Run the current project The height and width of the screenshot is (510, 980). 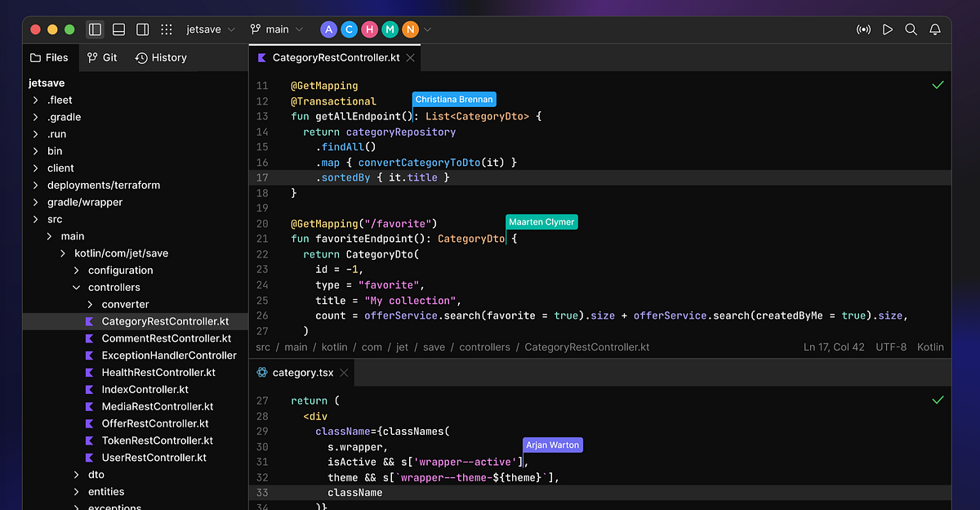click(887, 29)
